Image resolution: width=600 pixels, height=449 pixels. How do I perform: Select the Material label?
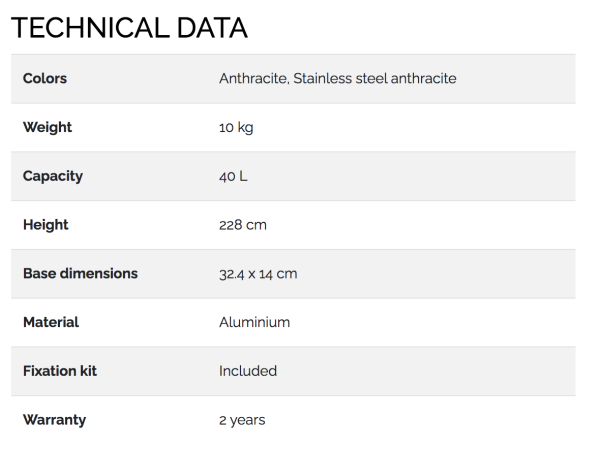pos(51,322)
